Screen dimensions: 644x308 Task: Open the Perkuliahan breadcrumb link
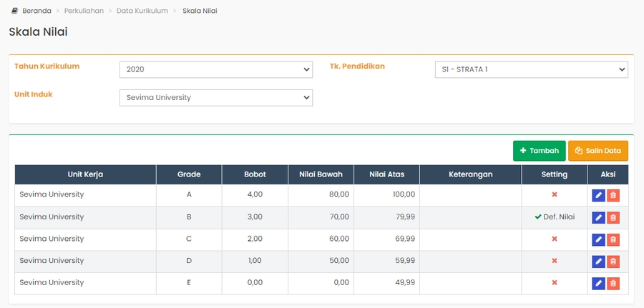pos(84,11)
